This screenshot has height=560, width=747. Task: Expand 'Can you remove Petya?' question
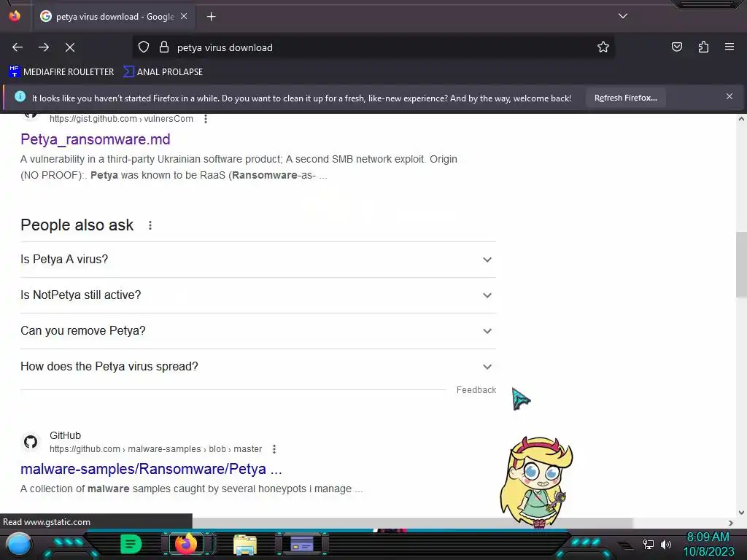(x=258, y=331)
